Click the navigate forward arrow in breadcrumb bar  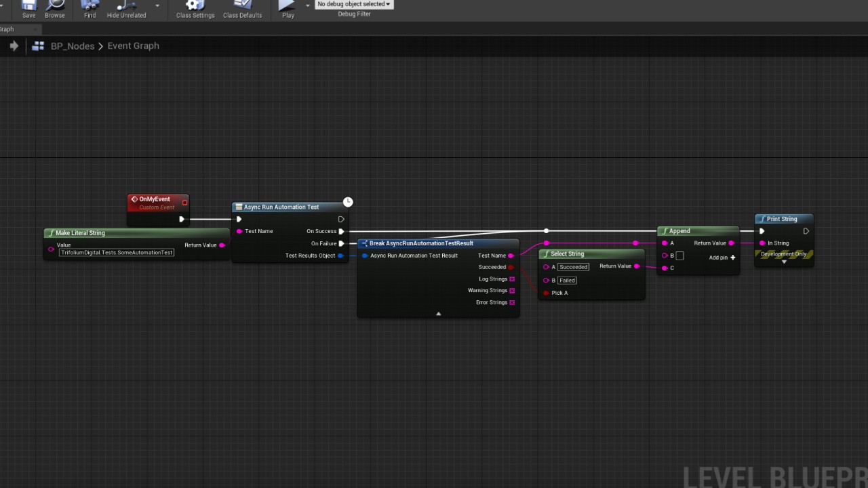[x=14, y=46]
